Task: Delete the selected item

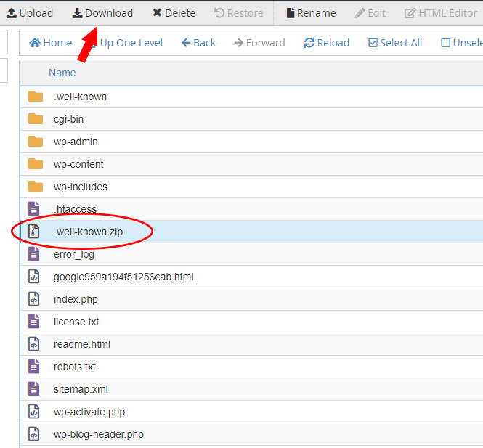Action: tap(174, 13)
